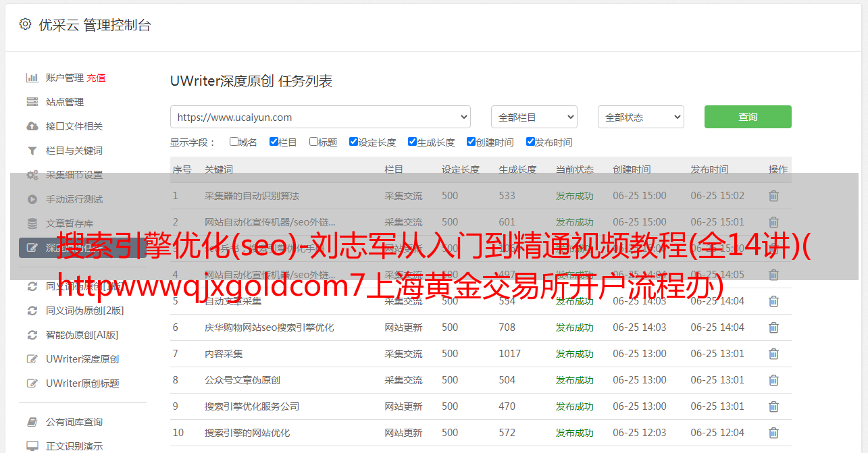868x453 pixels.
Task: Click the bar chart icon for 账户管理
Action: 32,78
